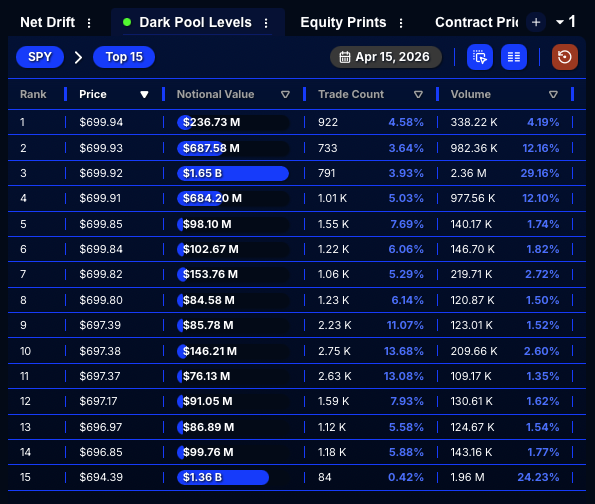
Task: Click volume value 982.36 K
Action: tap(474, 148)
